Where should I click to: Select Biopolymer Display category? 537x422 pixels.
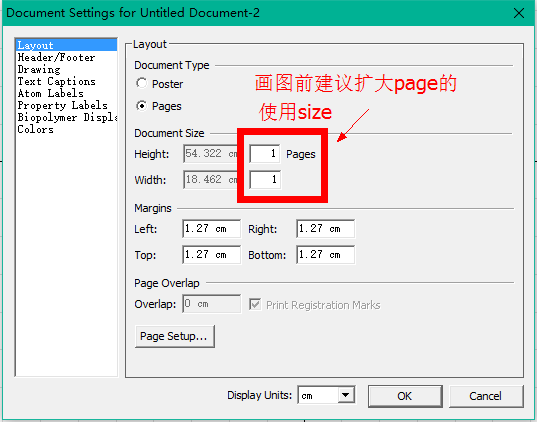pyautogui.click(x=66, y=117)
